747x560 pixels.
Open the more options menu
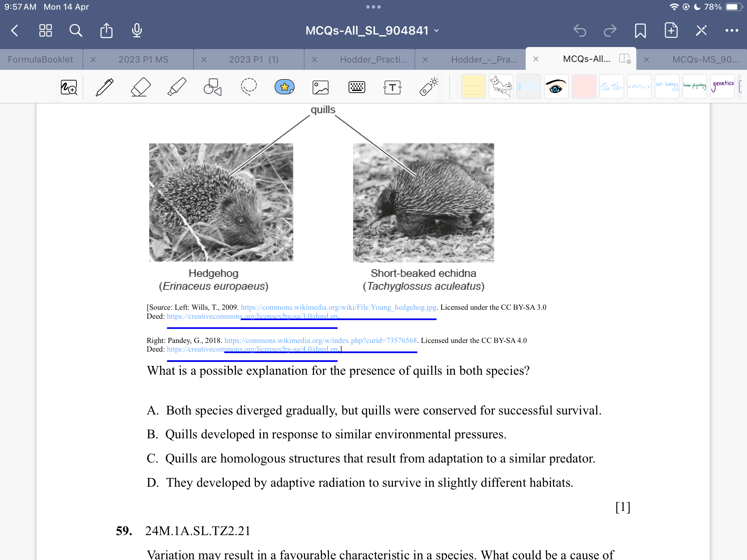tap(732, 30)
